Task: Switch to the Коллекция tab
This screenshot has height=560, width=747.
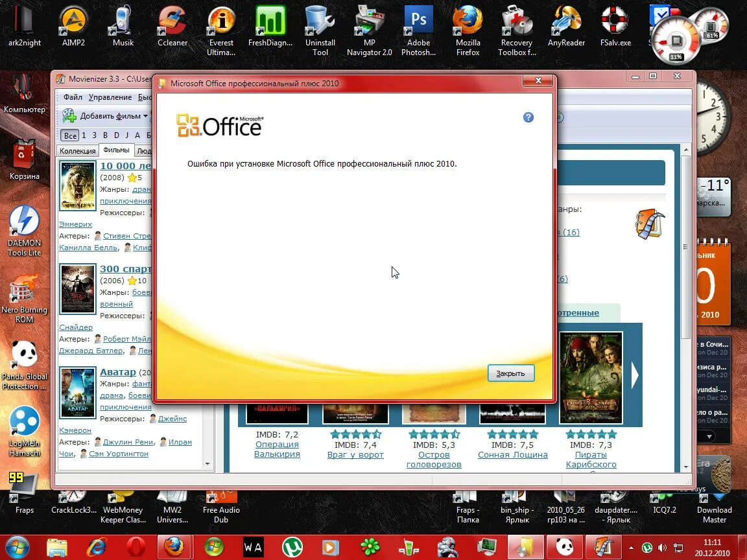Action: (78, 151)
